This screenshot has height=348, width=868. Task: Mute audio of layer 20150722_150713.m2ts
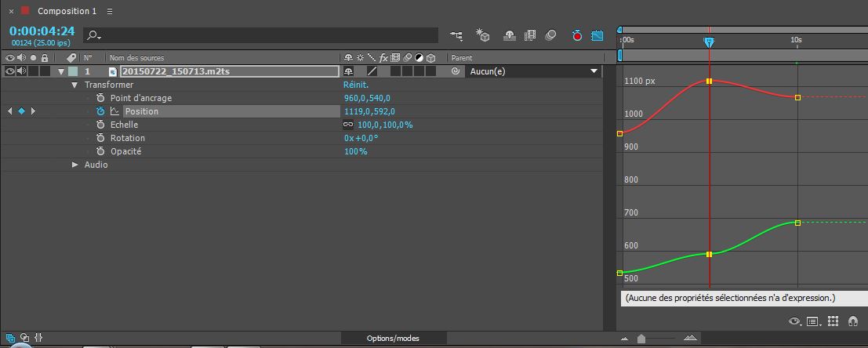(x=21, y=71)
